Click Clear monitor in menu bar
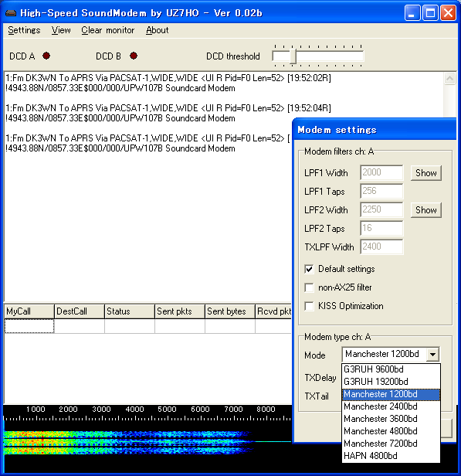Image resolution: width=461 pixels, height=476 pixels. (107, 30)
